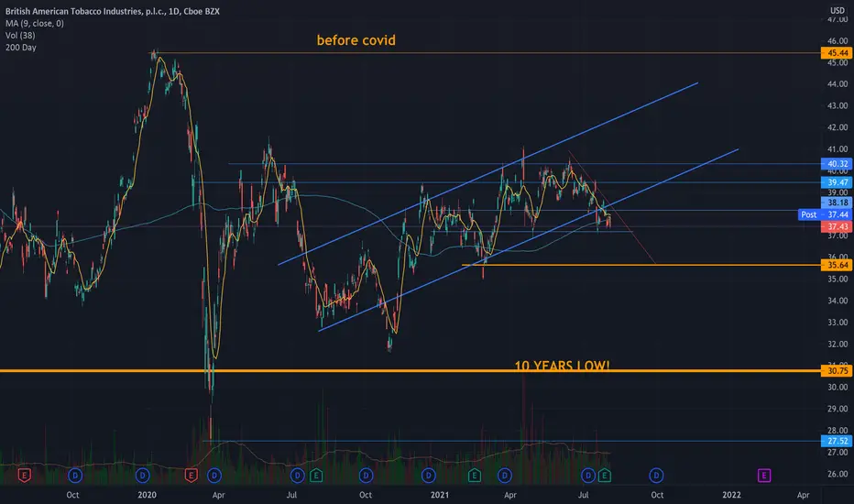Select the 27.52 blue price label

[836, 441]
